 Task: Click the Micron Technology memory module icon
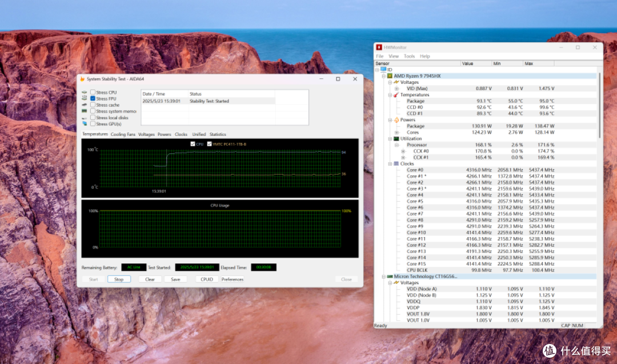pyautogui.click(x=390, y=277)
